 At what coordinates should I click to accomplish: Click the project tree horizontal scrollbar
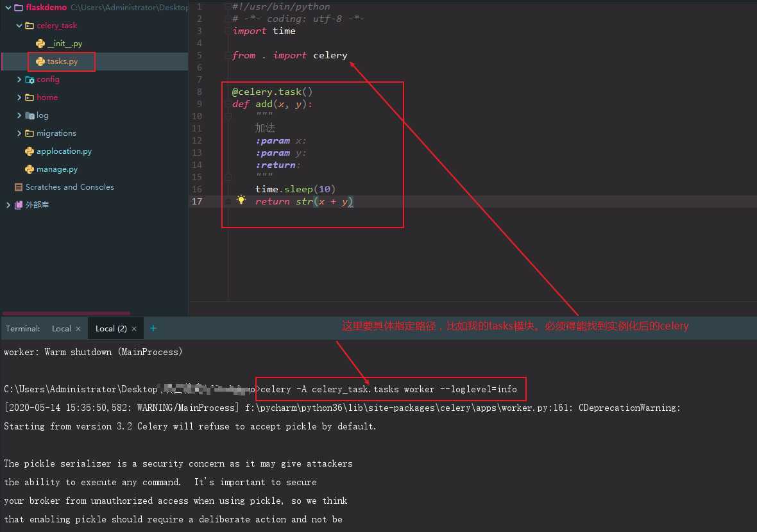[x=66, y=313]
